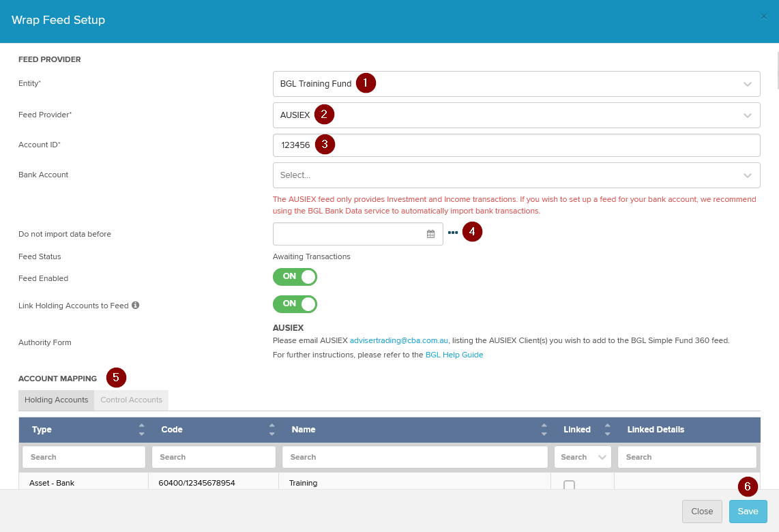Click the Name column search box
The width and height of the screenshot is (779, 532).
coord(415,457)
